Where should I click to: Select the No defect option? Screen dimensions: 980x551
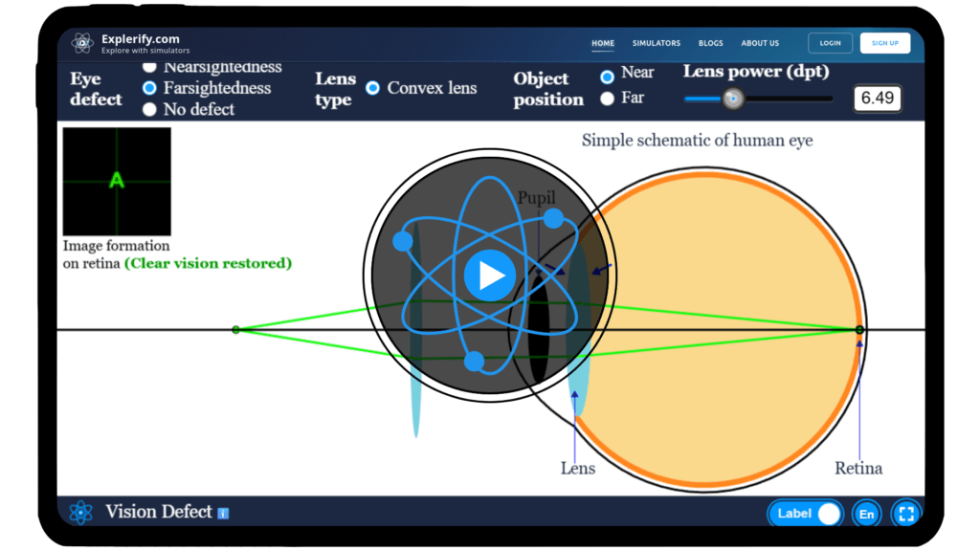point(150,109)
